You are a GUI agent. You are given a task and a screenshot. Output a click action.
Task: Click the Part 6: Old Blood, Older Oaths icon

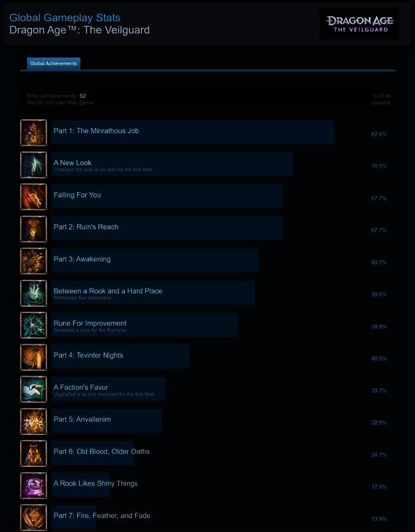34,454
